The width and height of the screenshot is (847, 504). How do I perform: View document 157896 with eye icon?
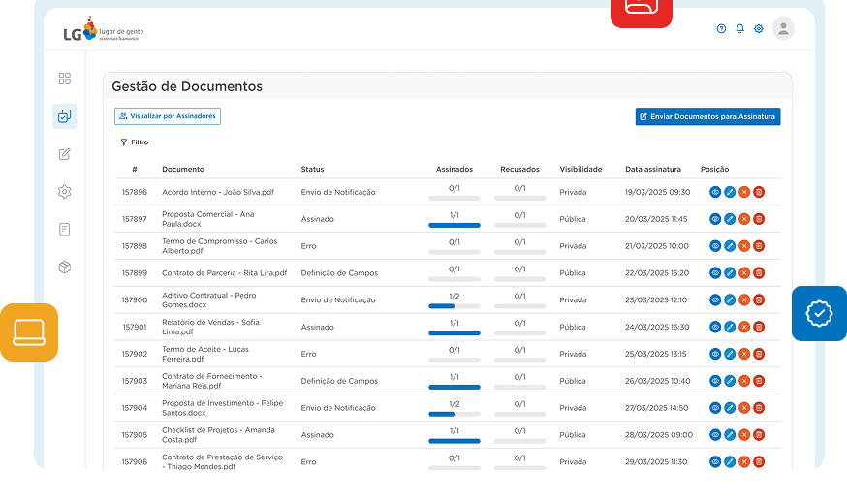[715, 192]
